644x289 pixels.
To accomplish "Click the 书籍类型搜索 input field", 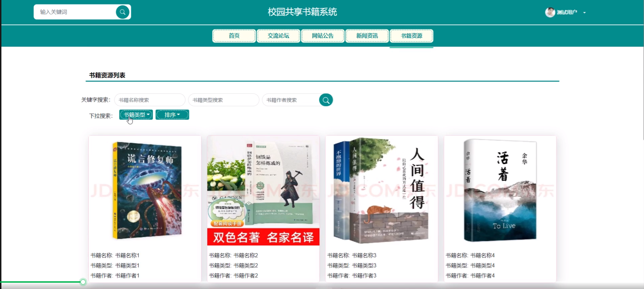I will [x=224, y=100].
